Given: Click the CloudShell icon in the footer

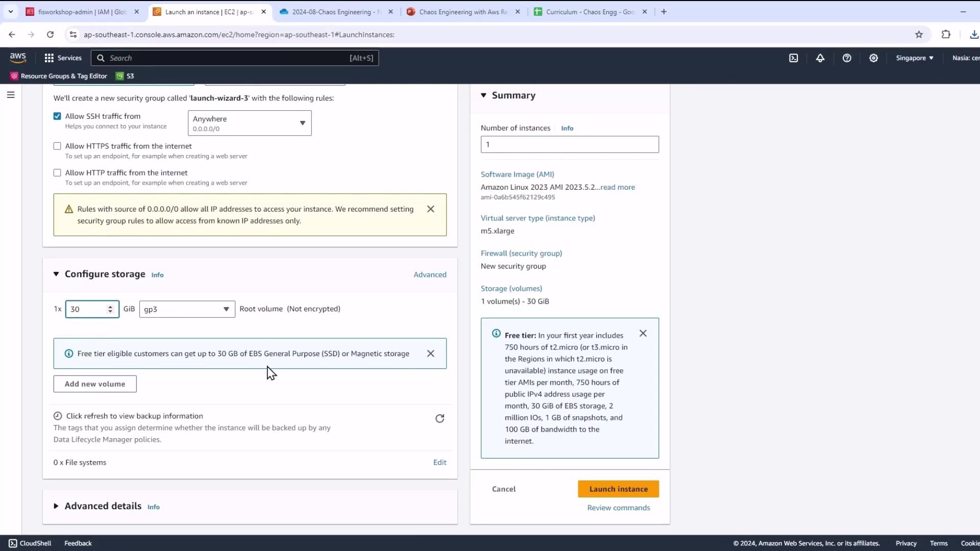Looking at the screenshot, I should [13, 543].
